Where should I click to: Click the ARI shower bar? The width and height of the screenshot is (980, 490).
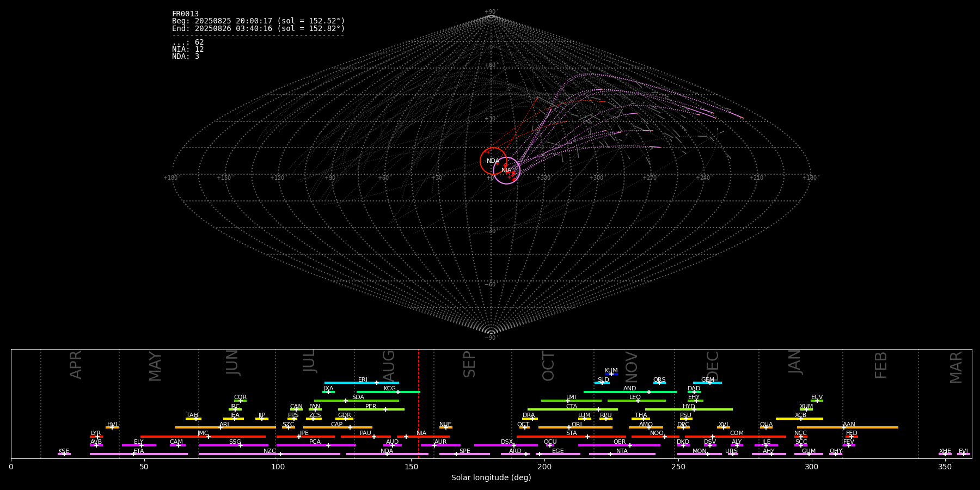[225, 427]
